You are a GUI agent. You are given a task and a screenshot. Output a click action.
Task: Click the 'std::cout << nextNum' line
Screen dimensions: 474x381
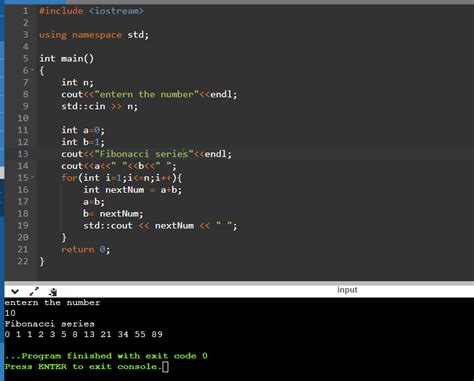click(160, 226)
